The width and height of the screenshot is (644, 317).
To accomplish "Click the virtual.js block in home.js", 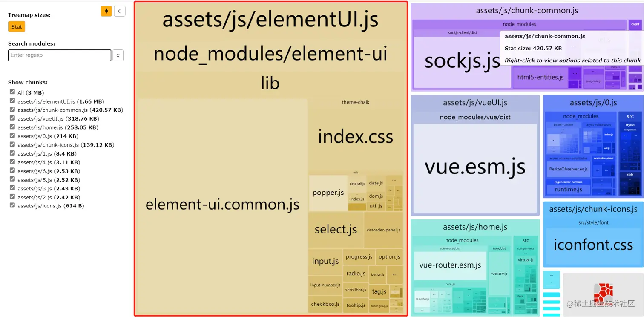I will (x=526, y=260).
